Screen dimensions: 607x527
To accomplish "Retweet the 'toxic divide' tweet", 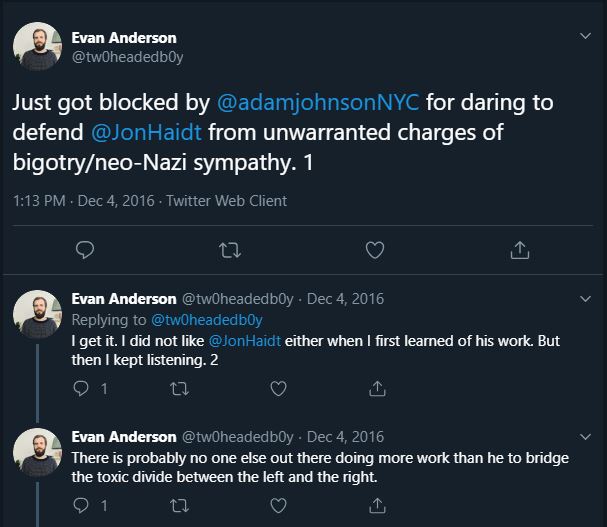I will click(180, 505).
